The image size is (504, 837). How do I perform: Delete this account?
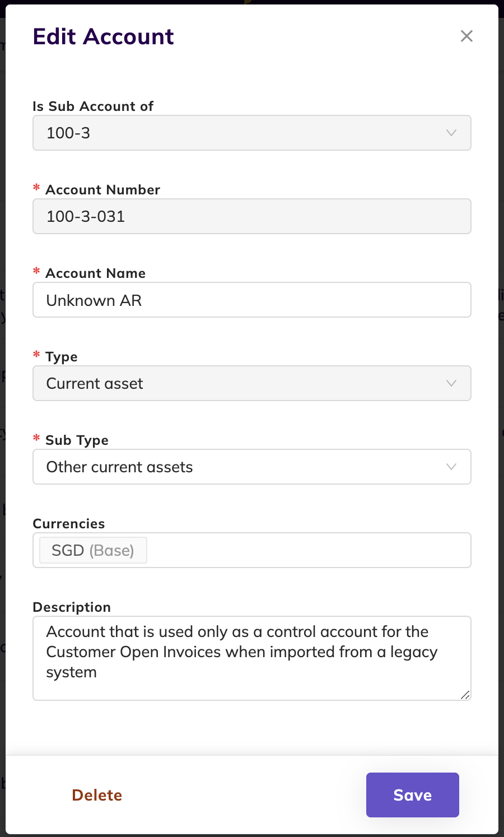97,795
